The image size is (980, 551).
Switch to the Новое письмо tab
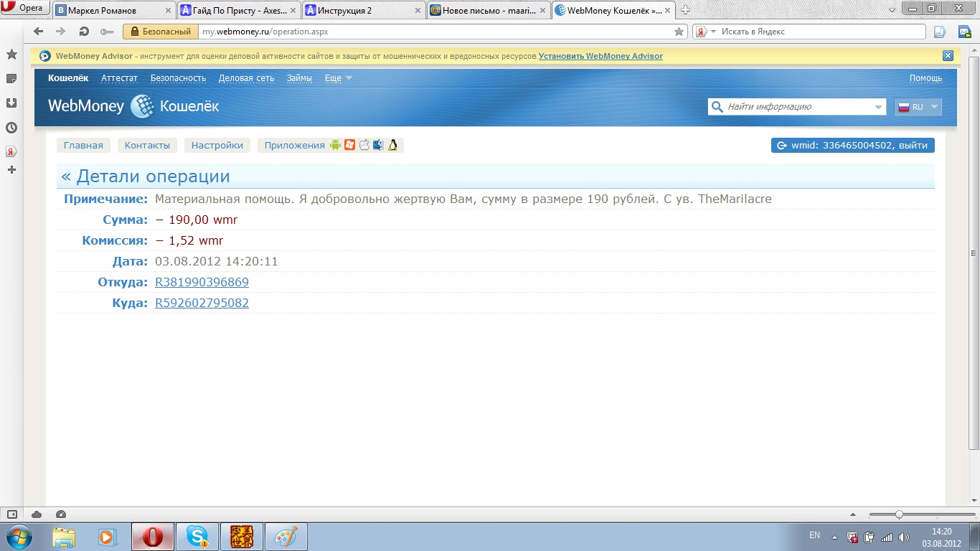(x=488, y=10)
